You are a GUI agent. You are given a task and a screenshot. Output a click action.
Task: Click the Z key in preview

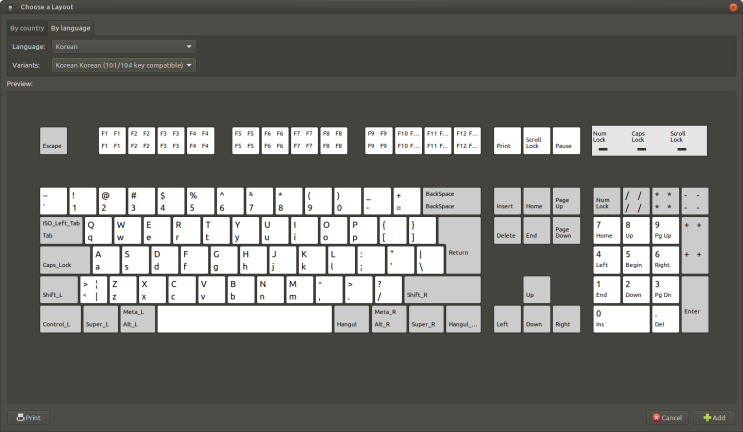(123, 289)
